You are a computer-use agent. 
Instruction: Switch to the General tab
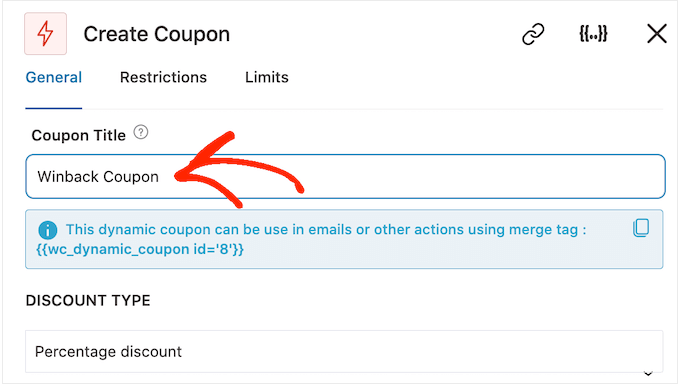(x=54, y=77)
